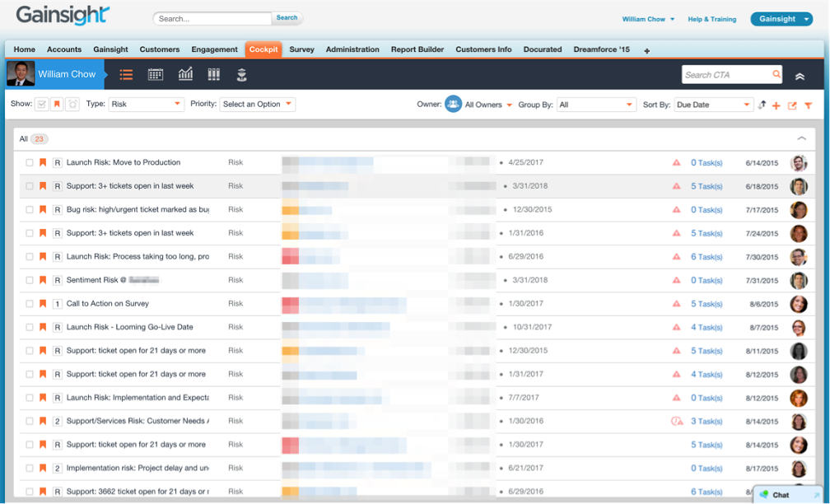Image resolution: width=830 pixels, height=504 pixels.
Task: Tick checkbox for Call to Action on Survey
Action: 30,304
